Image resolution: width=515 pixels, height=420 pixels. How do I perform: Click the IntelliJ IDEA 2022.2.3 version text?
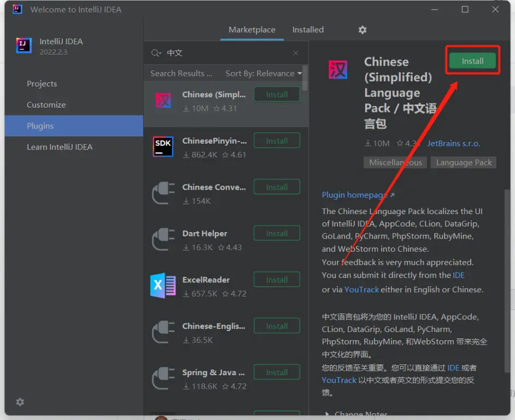[x=54, y=52]
